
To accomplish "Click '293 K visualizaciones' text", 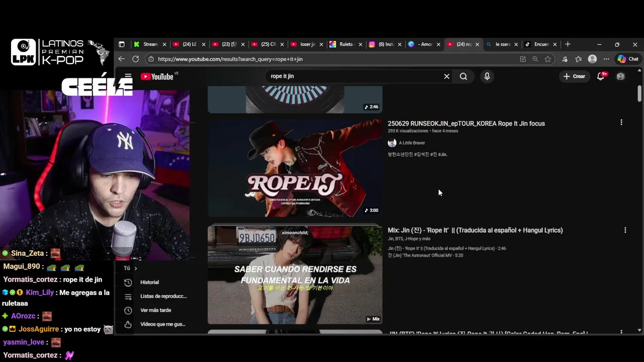I will (408, 131).
